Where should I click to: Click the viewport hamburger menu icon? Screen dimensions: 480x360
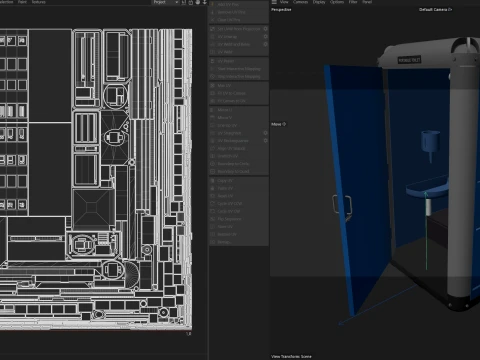(274, 2)
